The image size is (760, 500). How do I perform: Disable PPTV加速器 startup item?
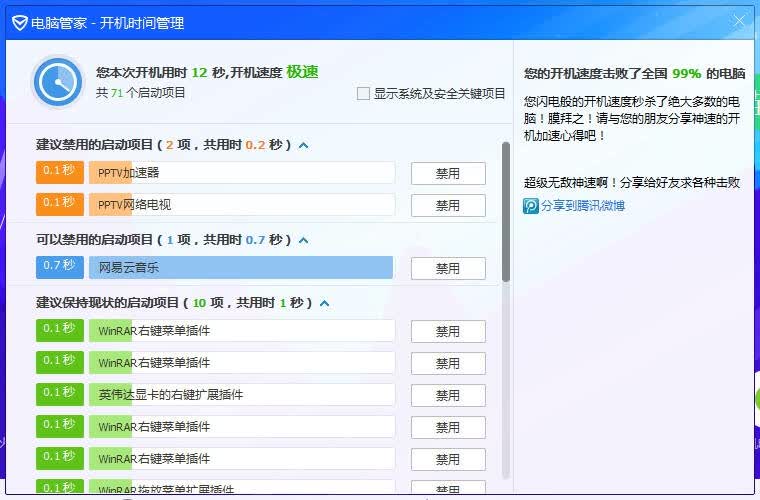tap(448, 173)
